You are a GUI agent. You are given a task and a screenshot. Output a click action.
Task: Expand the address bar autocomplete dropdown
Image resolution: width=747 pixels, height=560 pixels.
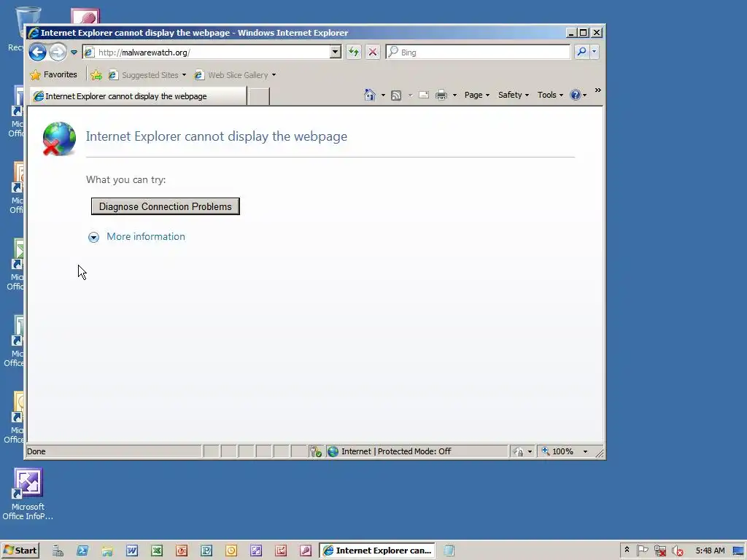coord(336,52)
